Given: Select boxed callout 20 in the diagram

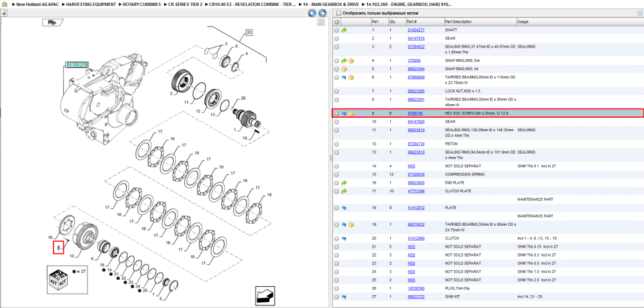Looking at the screenshot, I should pyautogui.click(x=249, y=32).
